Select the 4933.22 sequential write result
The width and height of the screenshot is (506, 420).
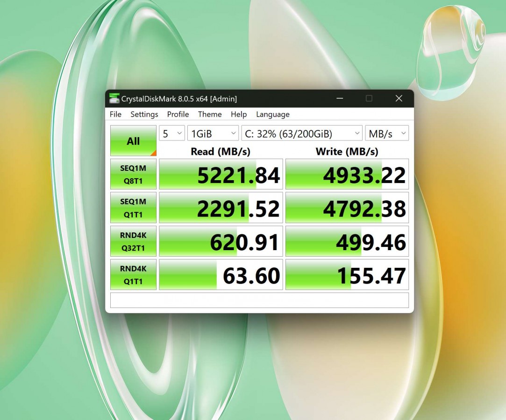pos(347,174)
